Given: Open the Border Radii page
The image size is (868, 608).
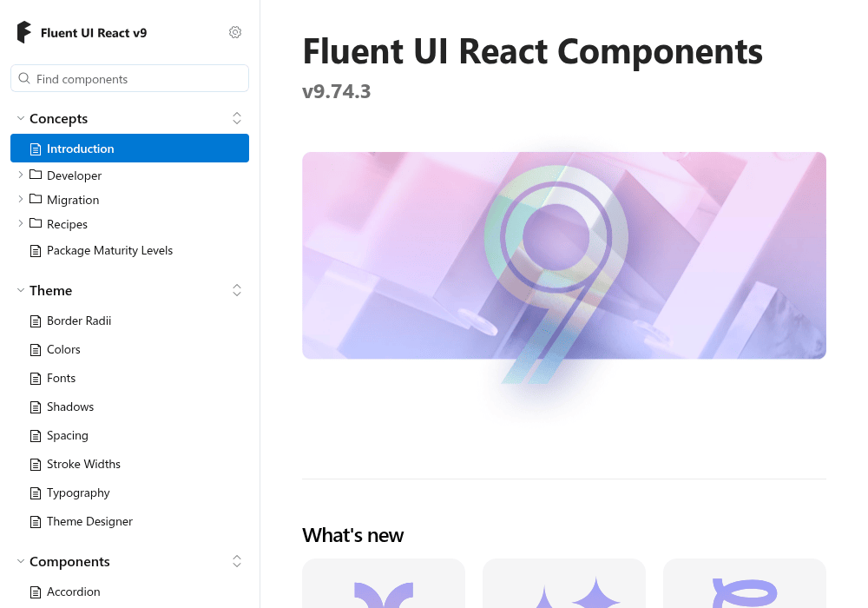Looking at the screenshot, I should coord(79,321).
